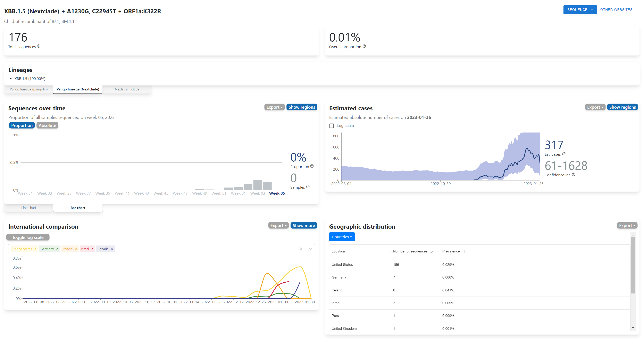The height and width of the screenshot is (339, 644).
Task: Open Countries dropdown in Geographic distribution
Action: (x=342, y=237)
